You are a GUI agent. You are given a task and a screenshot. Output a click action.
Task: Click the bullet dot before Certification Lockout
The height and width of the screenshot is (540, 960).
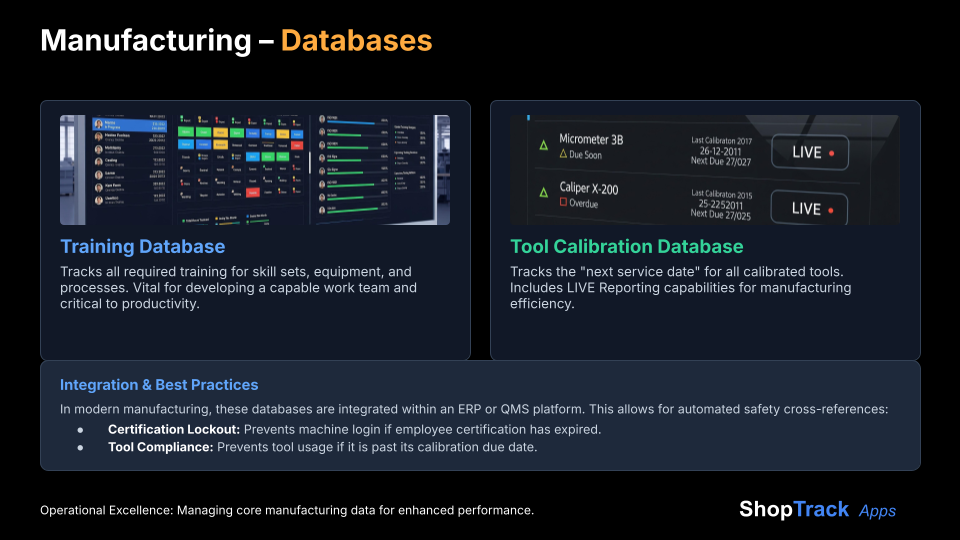pos(80,430)
